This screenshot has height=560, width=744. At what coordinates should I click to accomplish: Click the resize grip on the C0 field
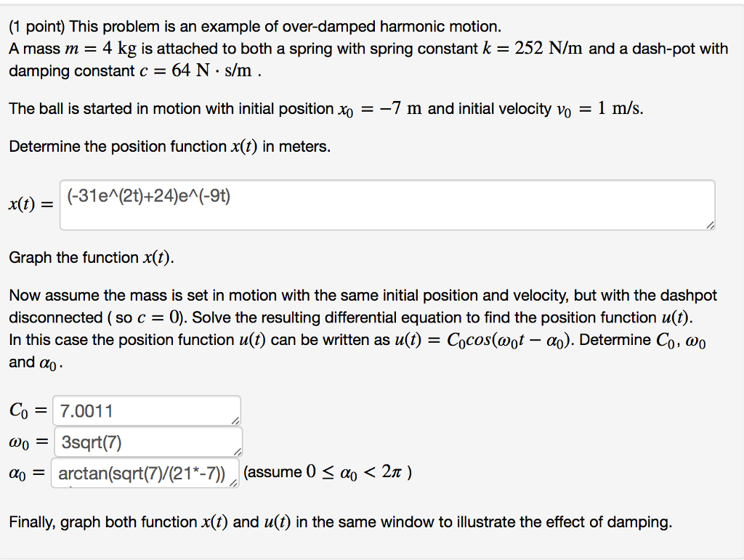tap(237, 421)
